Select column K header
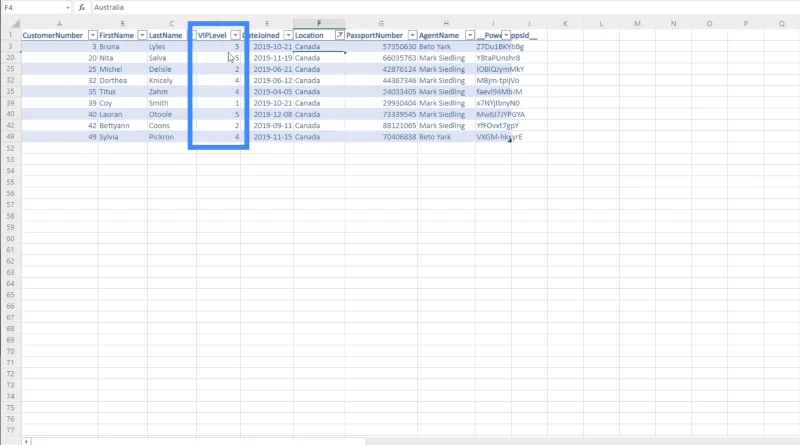800x445 pixels. tap(565, 23)
